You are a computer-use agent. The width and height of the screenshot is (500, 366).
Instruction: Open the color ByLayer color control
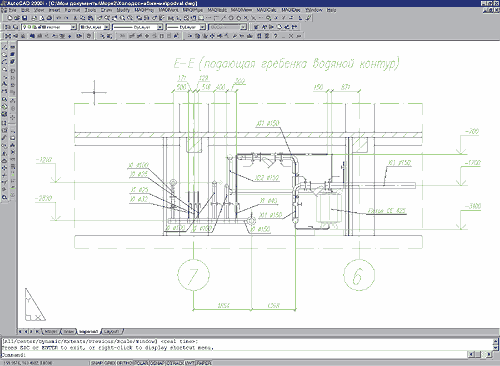94,27
